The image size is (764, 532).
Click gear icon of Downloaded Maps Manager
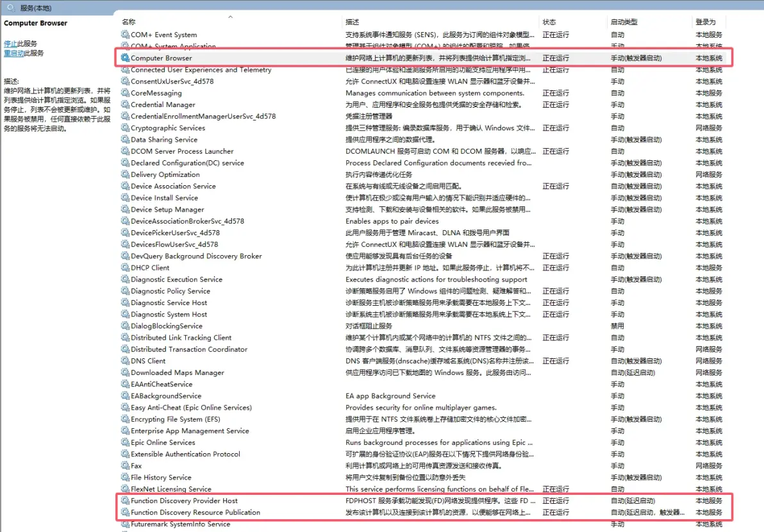(125, 372)
